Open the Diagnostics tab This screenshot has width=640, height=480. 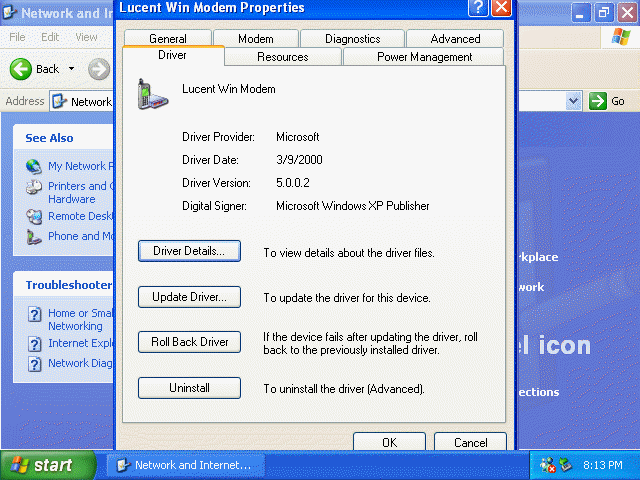[353, 38]
